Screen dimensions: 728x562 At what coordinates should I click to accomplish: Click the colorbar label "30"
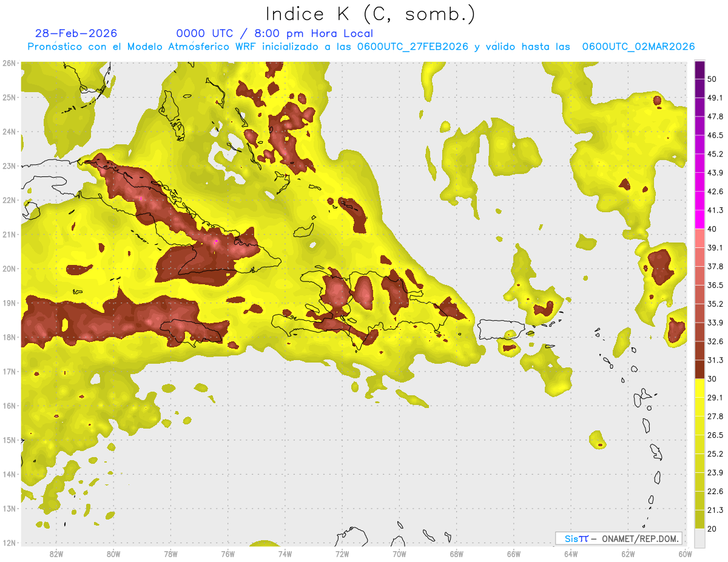point(712,379)
